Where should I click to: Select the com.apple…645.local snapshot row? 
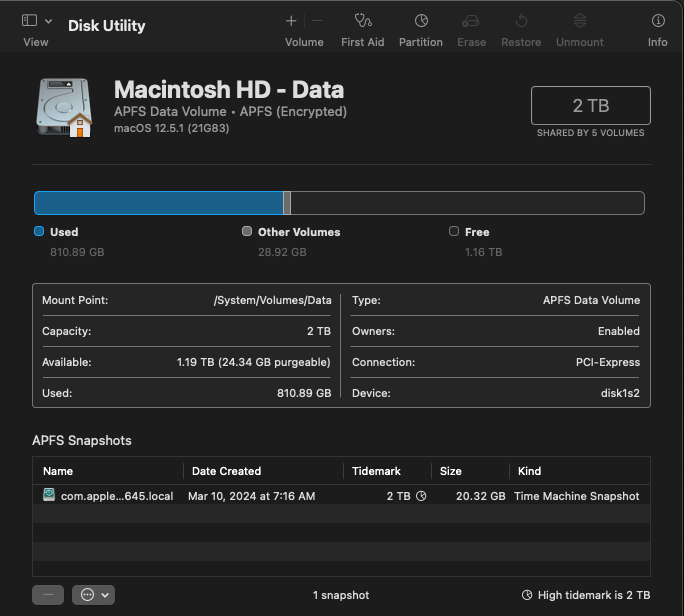[341, 496]
